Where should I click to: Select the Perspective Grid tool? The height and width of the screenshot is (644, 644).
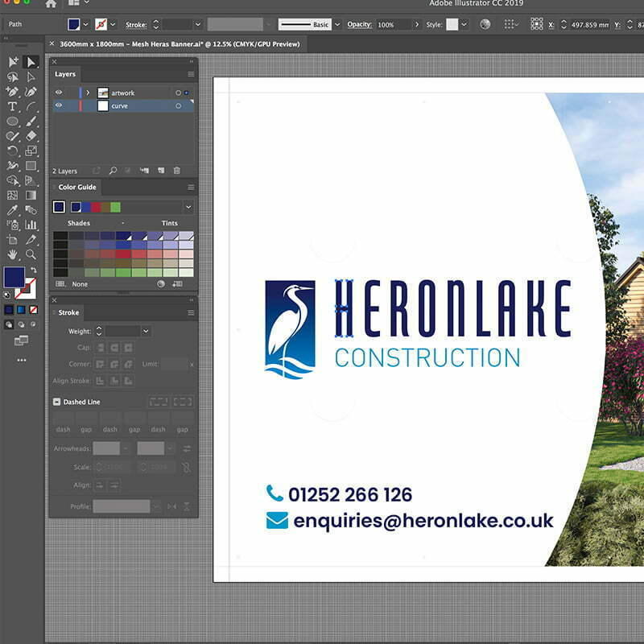pyautogui.click(x=31, y=180)
